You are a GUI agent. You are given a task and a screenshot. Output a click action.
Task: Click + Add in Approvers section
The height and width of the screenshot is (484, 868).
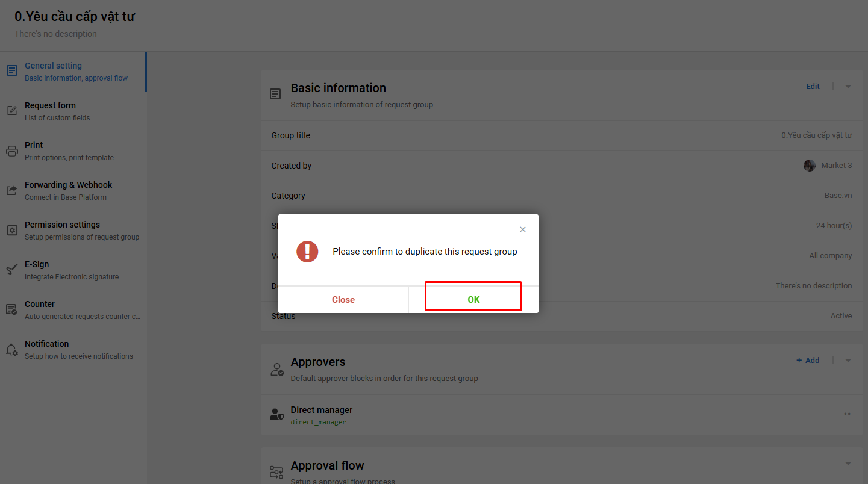click(x=808, y=361)
